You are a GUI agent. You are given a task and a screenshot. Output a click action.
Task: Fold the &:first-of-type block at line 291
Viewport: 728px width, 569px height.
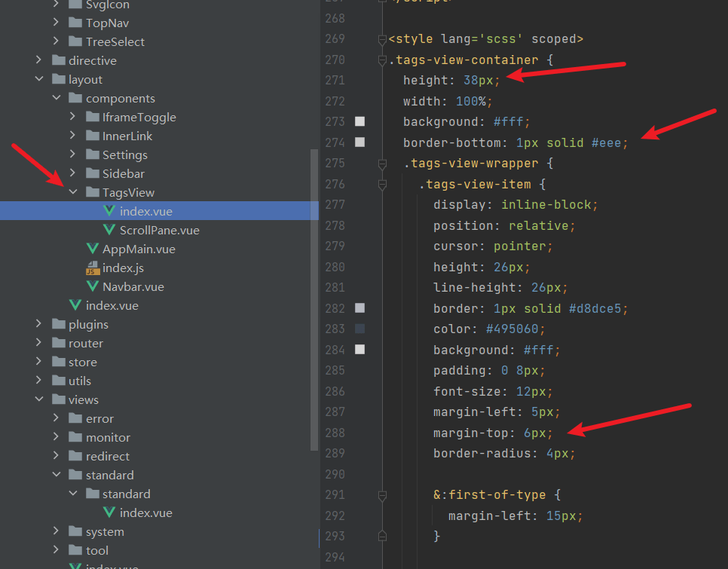coord(382,495)
